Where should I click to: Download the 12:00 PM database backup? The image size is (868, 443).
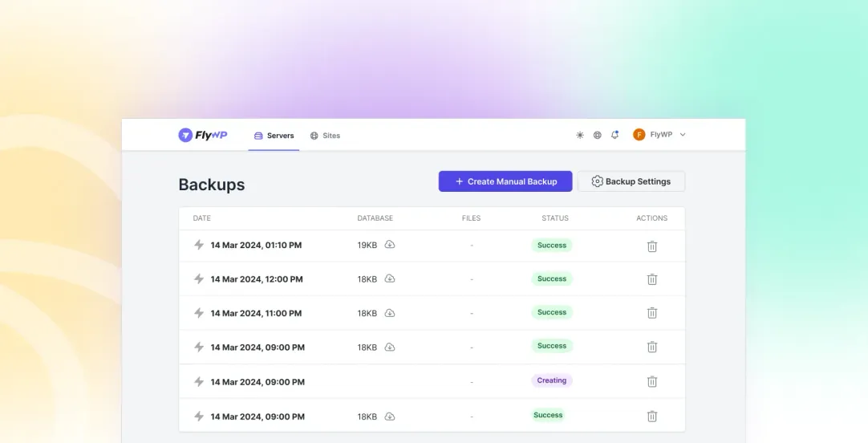pos(390,278)
